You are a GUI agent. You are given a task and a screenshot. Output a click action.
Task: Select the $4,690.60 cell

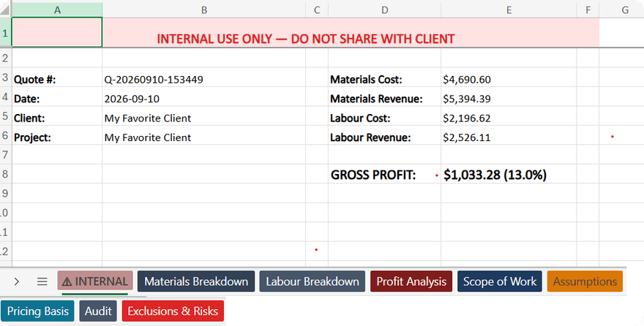coord(509,77)
